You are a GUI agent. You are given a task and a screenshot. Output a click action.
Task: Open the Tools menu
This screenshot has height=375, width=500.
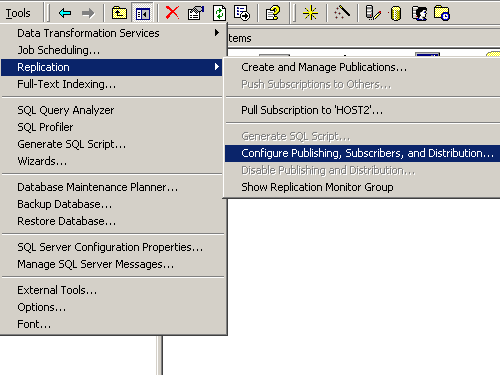18,13
